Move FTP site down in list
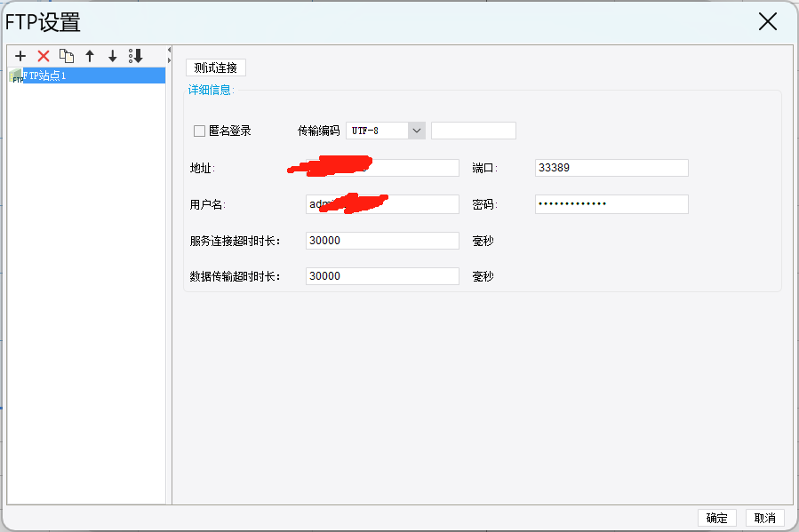Viewport: 799px width, 532px height. click(113, 56)
